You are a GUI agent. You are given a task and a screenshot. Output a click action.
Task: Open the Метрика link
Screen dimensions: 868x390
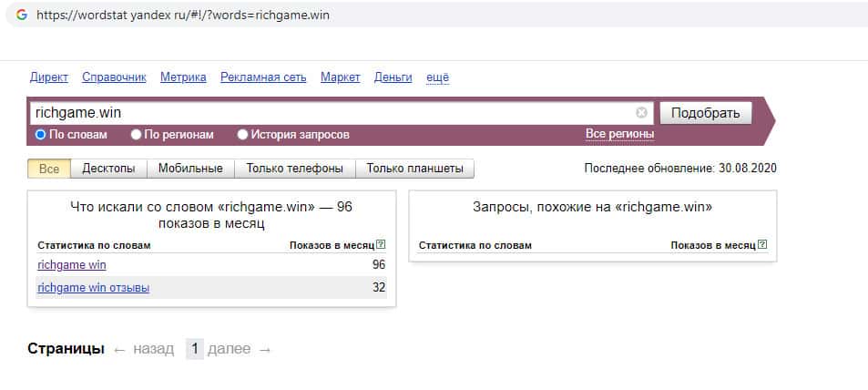coord(183,77)
